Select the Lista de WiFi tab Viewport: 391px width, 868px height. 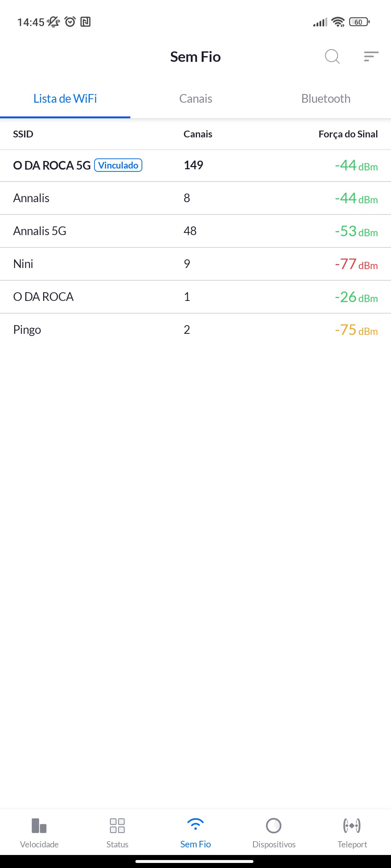(65, 99)
